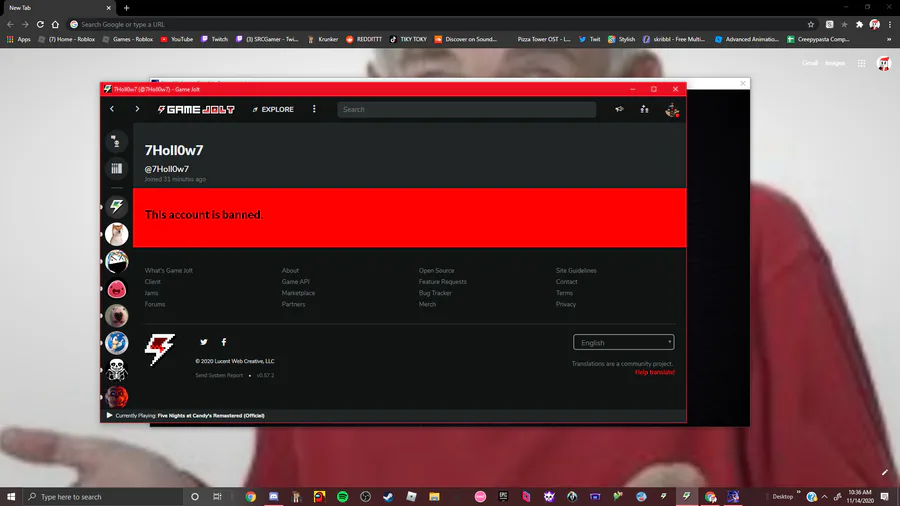The width and height of the screenshot is (900, 506).
Task: Click the Gmail link on New Tab page
Action: point(810,63)
